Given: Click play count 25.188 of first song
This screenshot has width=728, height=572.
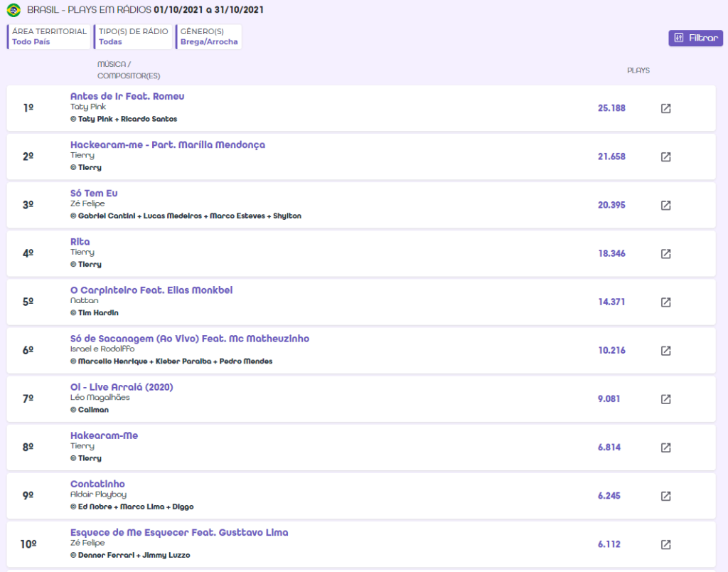Looking at the screenshot, I should (x=611, y=108).
